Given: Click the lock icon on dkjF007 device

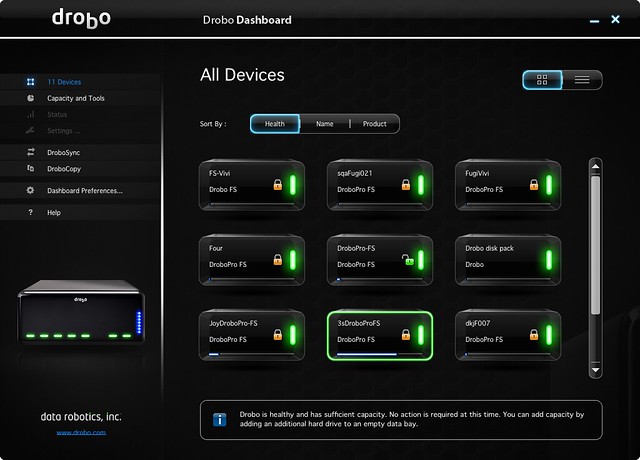Looking at the screenshot, I should tap(534, 335).
